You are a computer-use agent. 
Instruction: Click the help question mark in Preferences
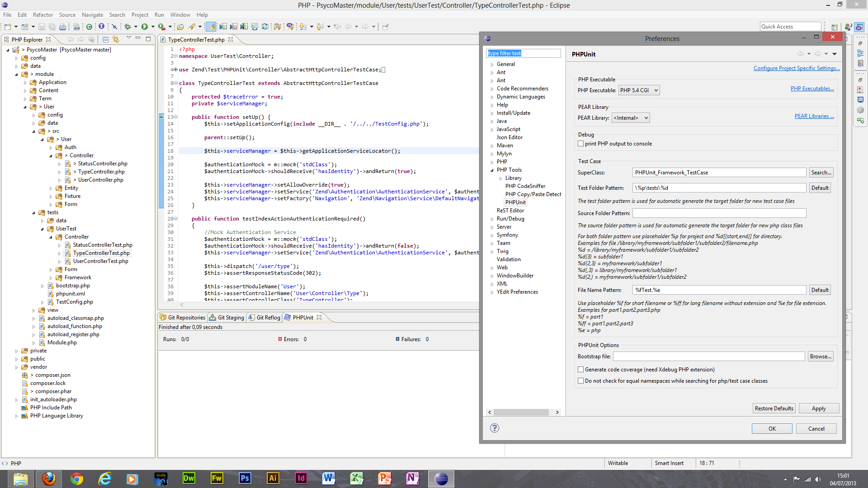pos(495,428)
